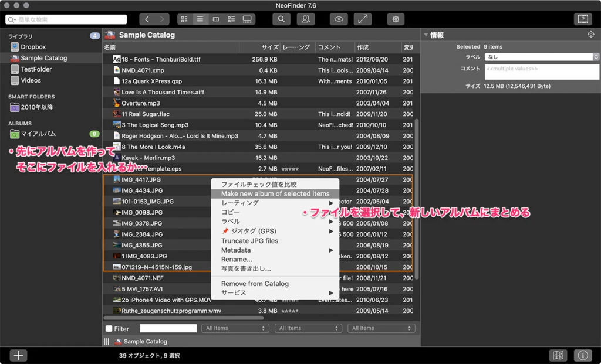
Task: Open the Info panel gear settings
Action: point(590,35)
